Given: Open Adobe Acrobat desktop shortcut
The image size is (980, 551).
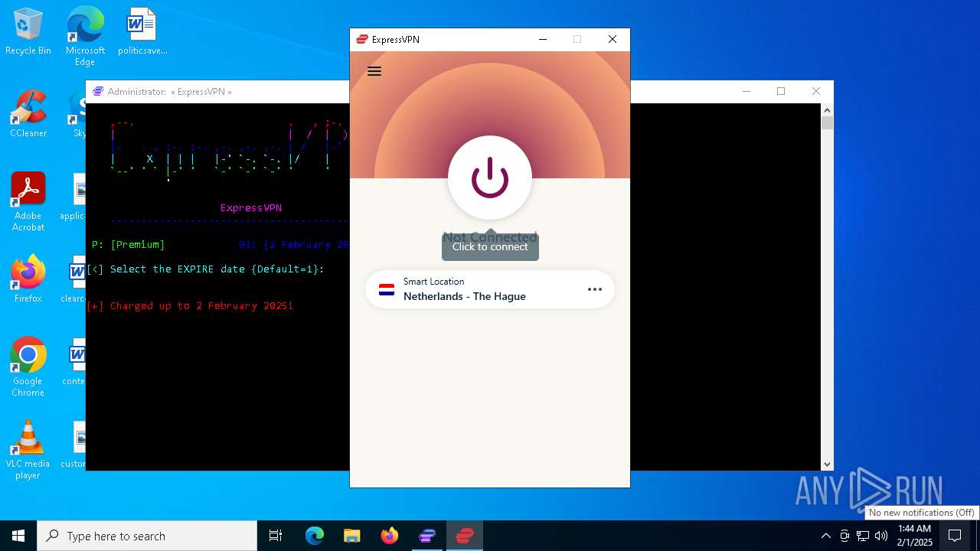Looking at the screenshot, I should [28, 202].
